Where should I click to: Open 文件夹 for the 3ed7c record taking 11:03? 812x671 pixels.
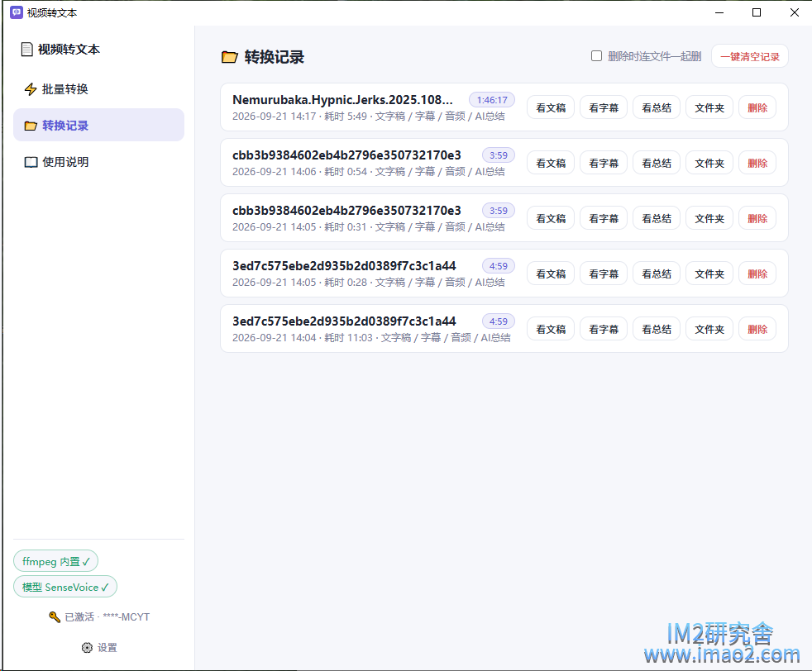pos(709,329)
